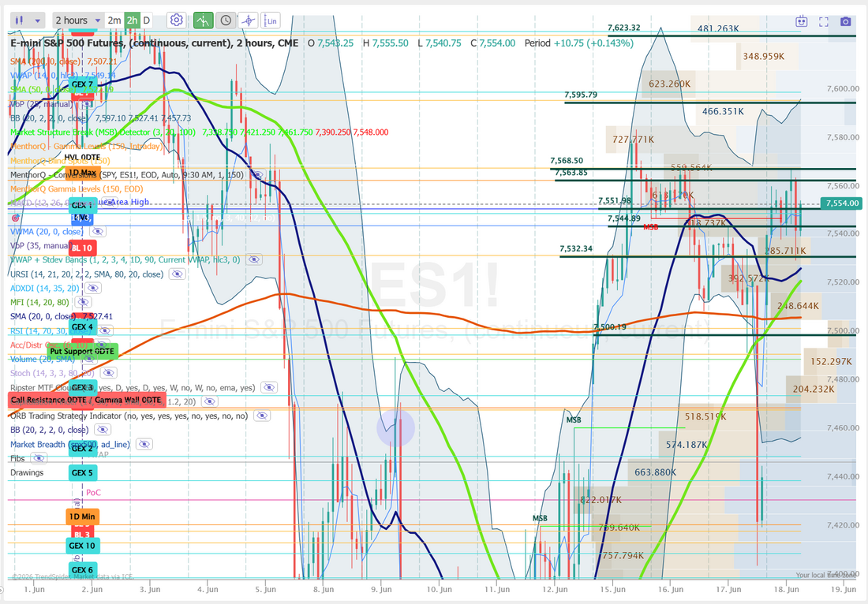The image size is (868, 604).
Task: Click the 727.771K volume profile bar
Action: (x=633, y=140)
